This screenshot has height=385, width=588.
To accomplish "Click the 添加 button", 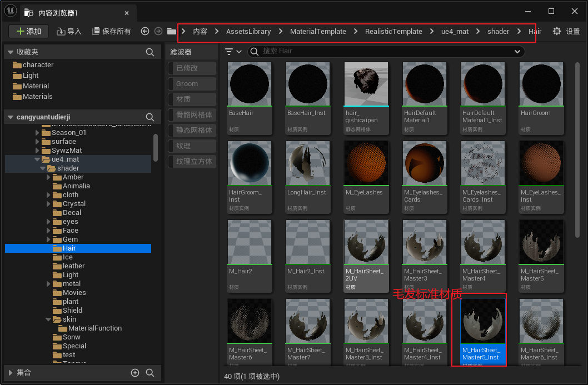I will (28, 32).
